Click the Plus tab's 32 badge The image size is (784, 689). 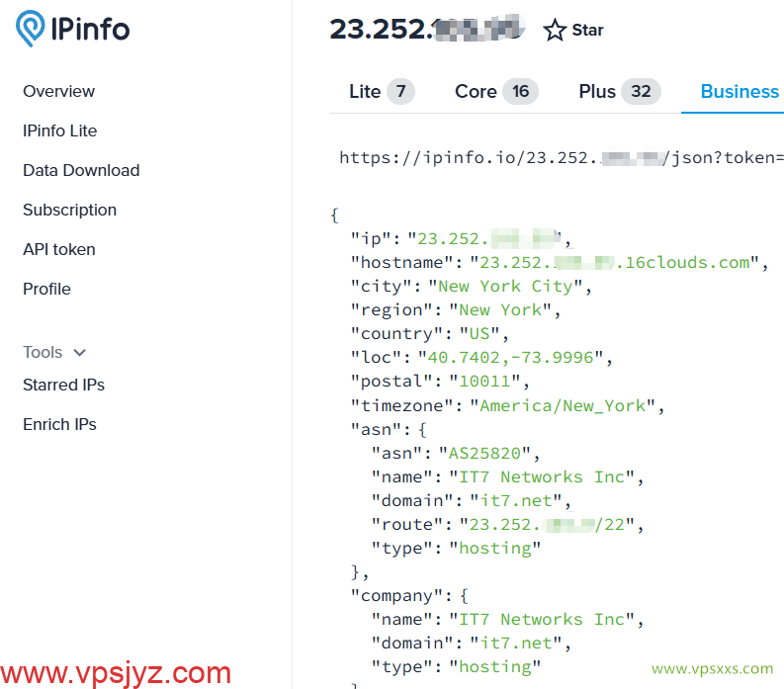(x=641, y=92)
